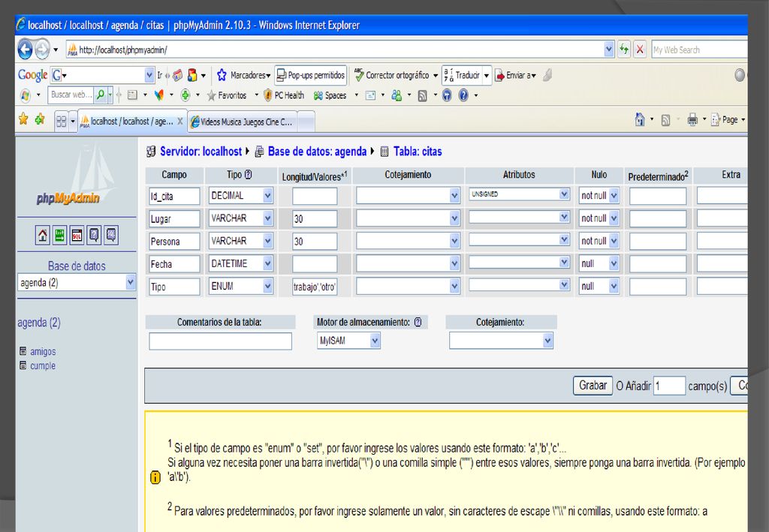
Task: Click the yellow notice icon beside footnotes
Action: coord(155,477)
